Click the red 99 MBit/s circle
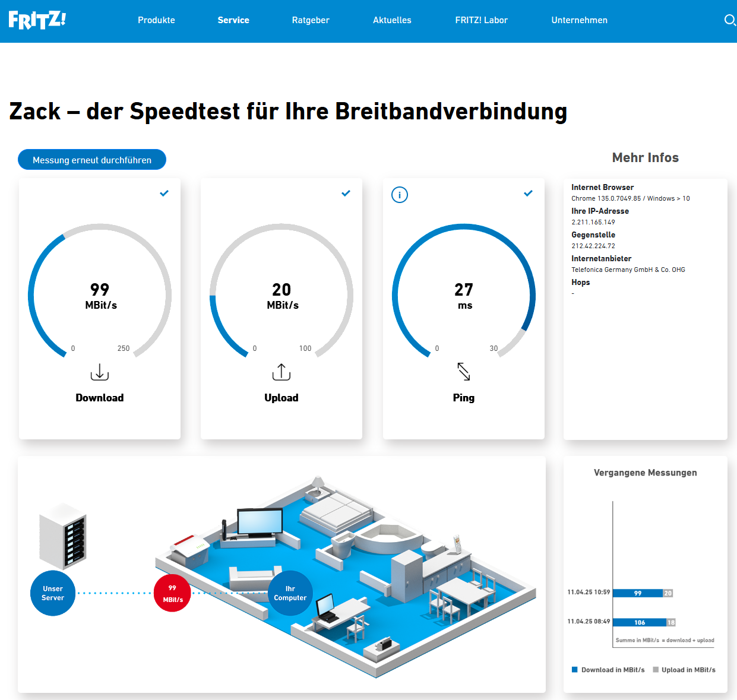 tap(172, 593)
